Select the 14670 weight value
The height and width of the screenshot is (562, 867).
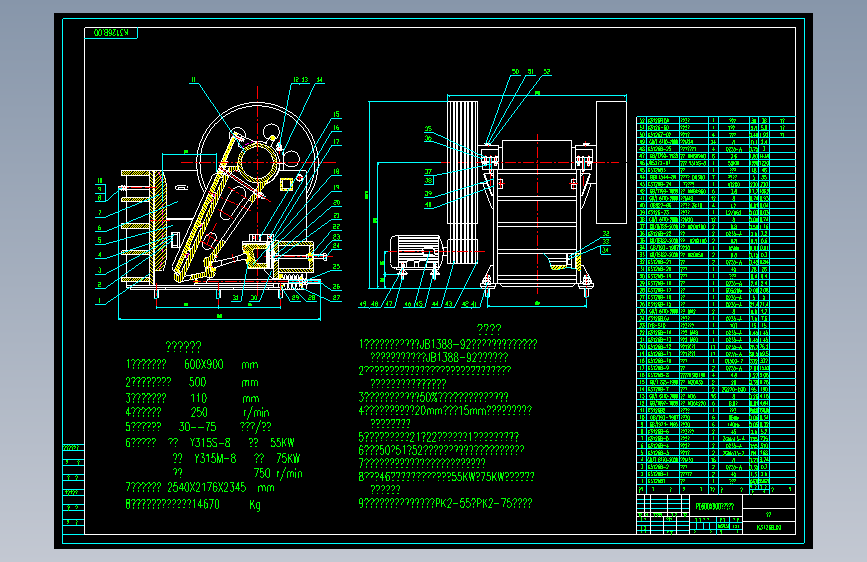click(x=206, y=504)
